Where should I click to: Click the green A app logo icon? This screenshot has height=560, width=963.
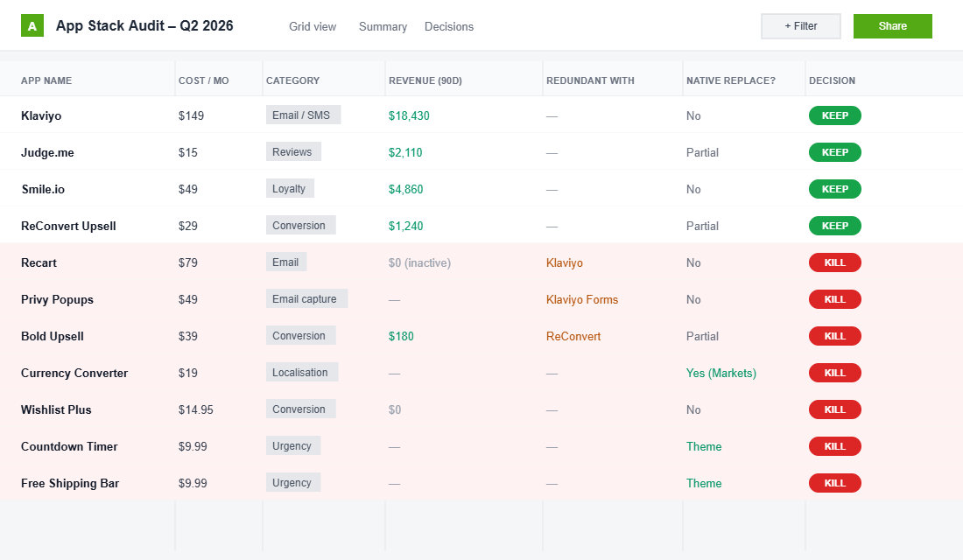(32, 26)
